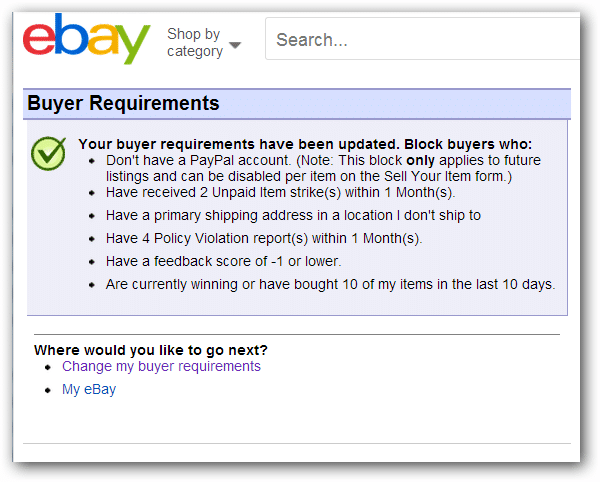Click the red "e" in eBay logo
The image size is (600, 482).
pos(39,40)
